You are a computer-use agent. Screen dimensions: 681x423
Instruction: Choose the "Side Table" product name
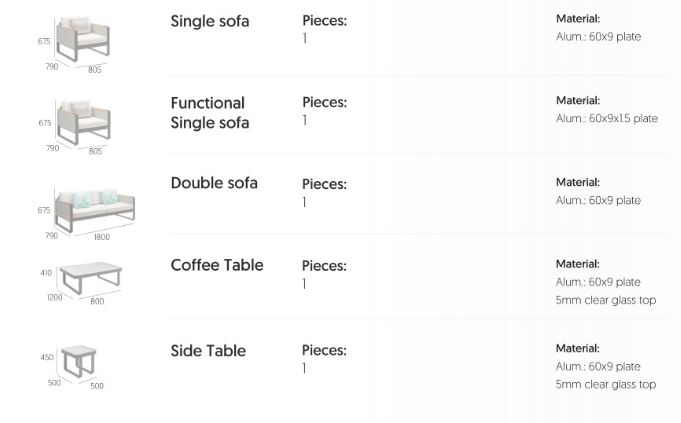[208, 351]
